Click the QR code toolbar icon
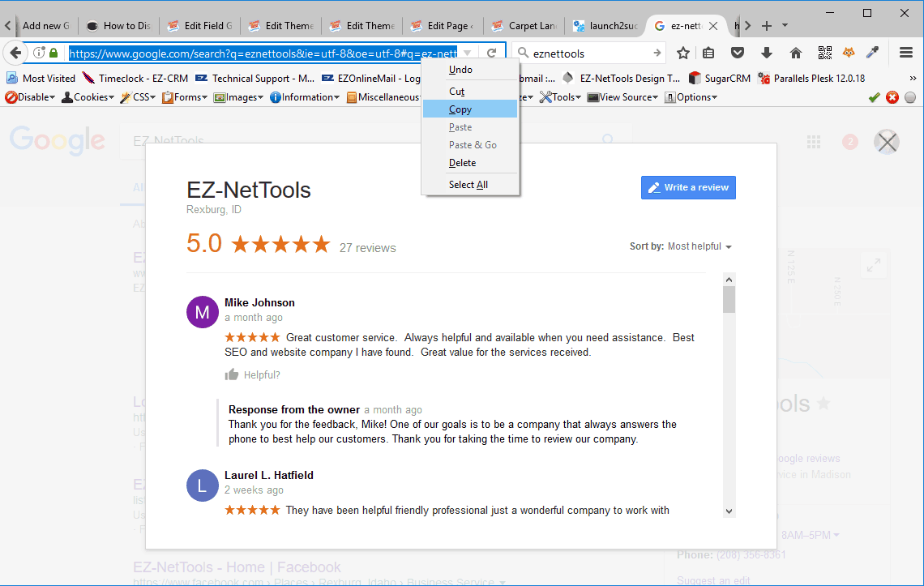This screenshot has height=586, width=924. pyautogui.click(x=825, y=53)
